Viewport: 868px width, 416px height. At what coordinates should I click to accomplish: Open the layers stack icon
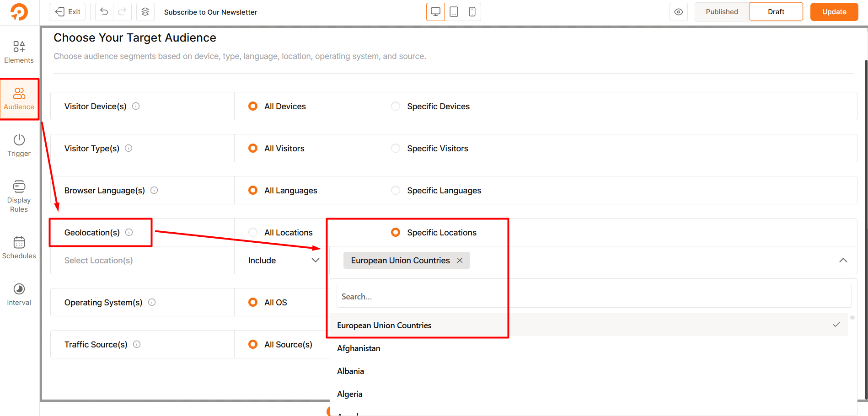[145, 12]
